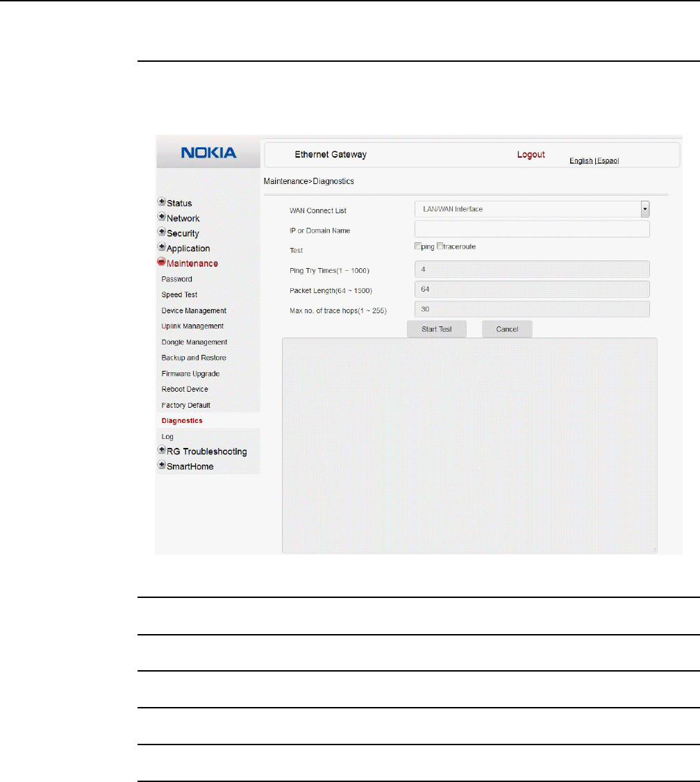Open Reboot Device page
Screen dimensions: 700x782
[185, 389]
